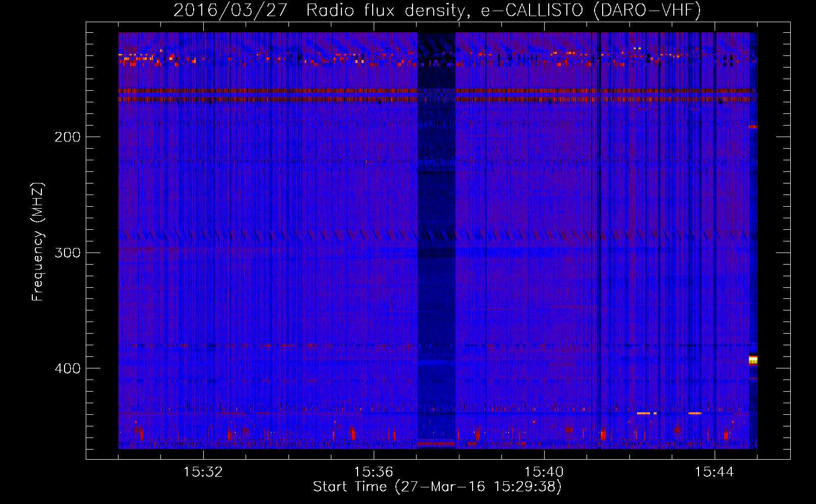Click the 'Start Time (27-Mar-16 15:29:38)' label
This screenshot has height=504, width=816.
(x=437, y=487)
